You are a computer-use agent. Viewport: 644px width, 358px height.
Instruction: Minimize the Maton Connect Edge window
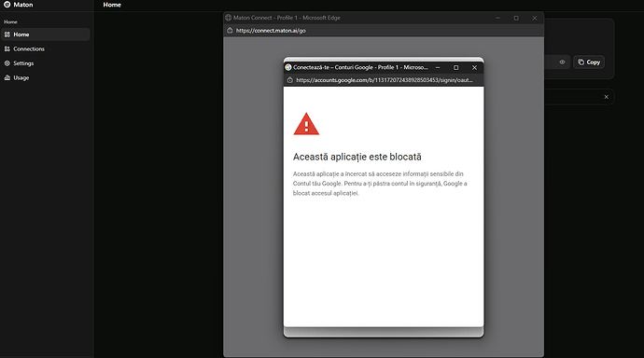[497, 18]
